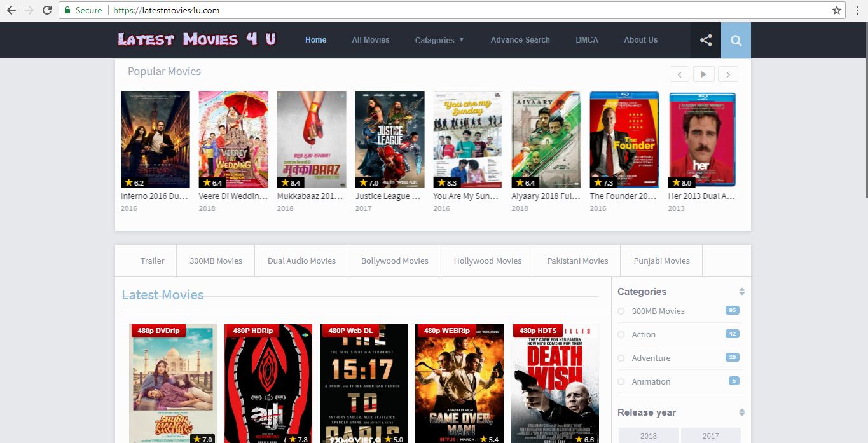Select Action category radio
The image size is (868, 443).
coord(621,334)
